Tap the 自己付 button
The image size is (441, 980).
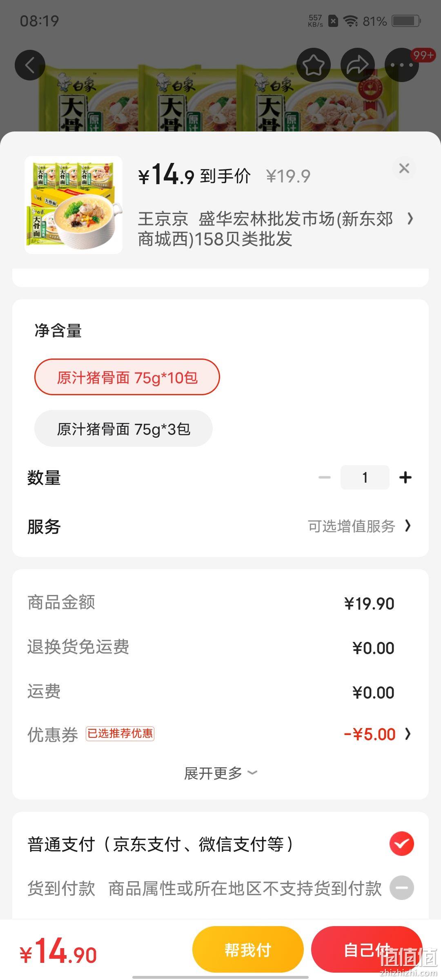point(367,949)
